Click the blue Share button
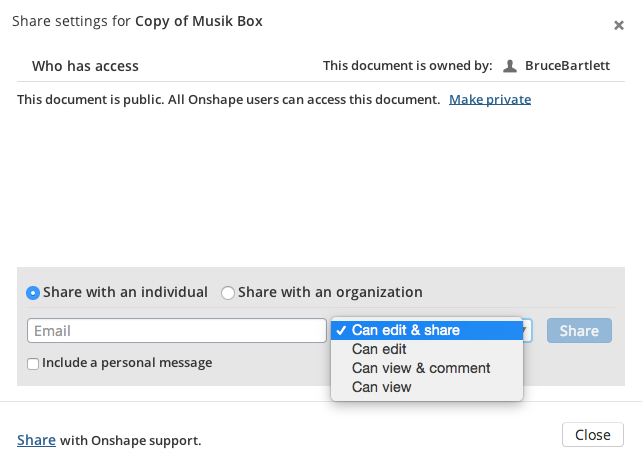This screenshot has width=642, height=466. coord(579,330)
